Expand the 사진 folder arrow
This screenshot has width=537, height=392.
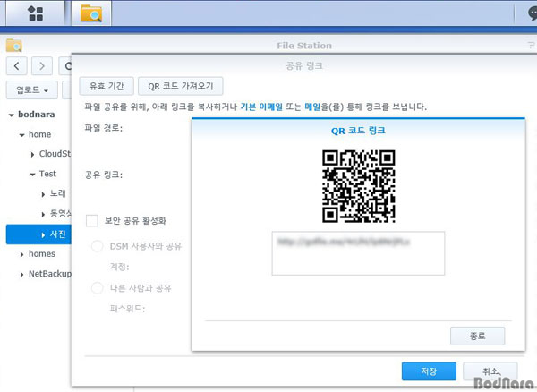(43, 234)
